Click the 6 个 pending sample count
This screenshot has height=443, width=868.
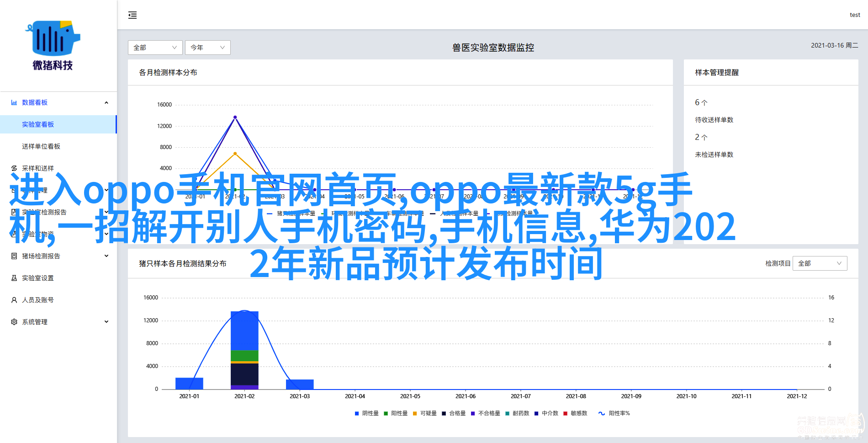pyautogui.click(x=701, y=102)
